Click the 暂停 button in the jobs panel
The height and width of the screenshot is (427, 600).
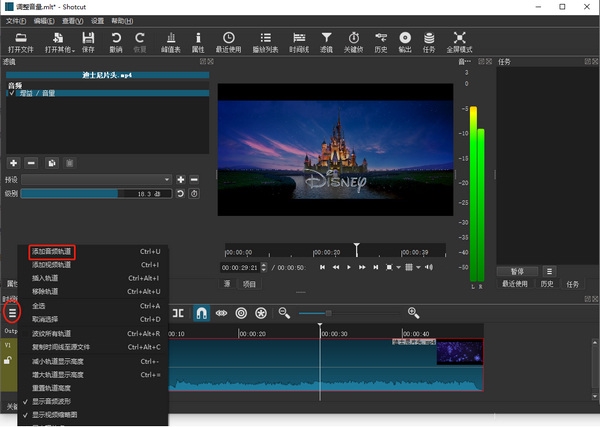[517, 271]
